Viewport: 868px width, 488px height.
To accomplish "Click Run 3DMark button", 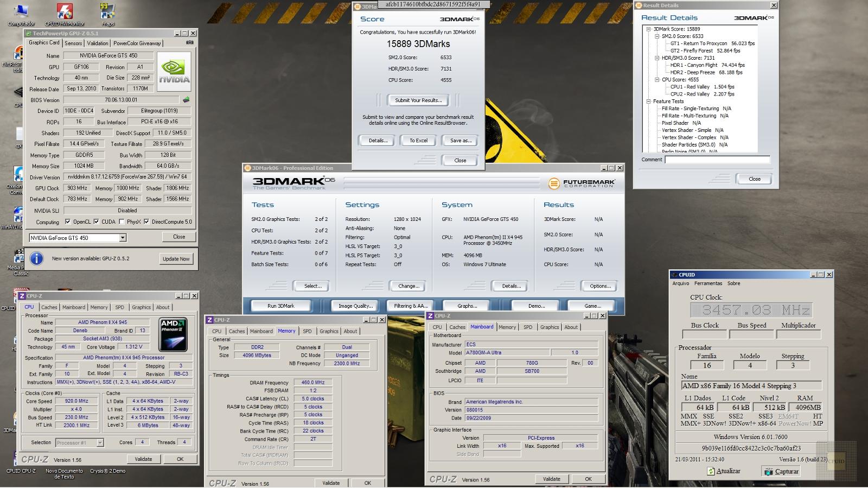I will click(280, 306).
